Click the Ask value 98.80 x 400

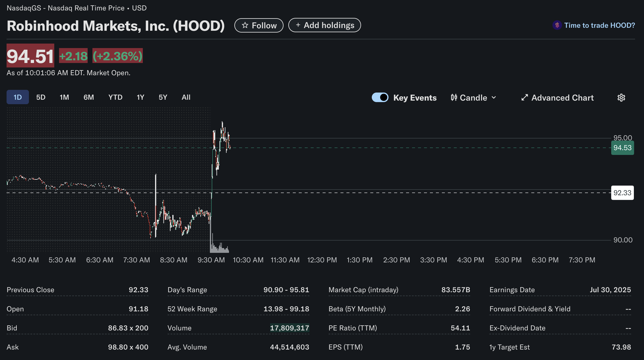click(x=128, y=347)
